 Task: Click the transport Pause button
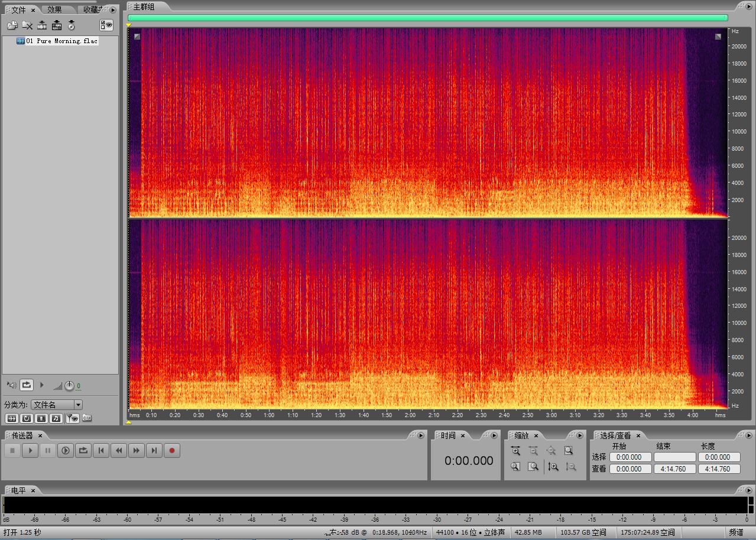coord(48,451)
